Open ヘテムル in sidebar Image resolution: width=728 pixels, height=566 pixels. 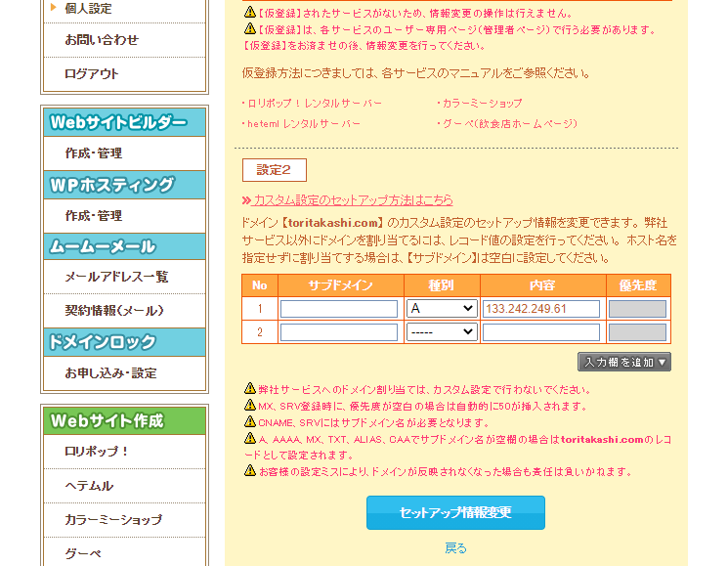coord(89,486)
